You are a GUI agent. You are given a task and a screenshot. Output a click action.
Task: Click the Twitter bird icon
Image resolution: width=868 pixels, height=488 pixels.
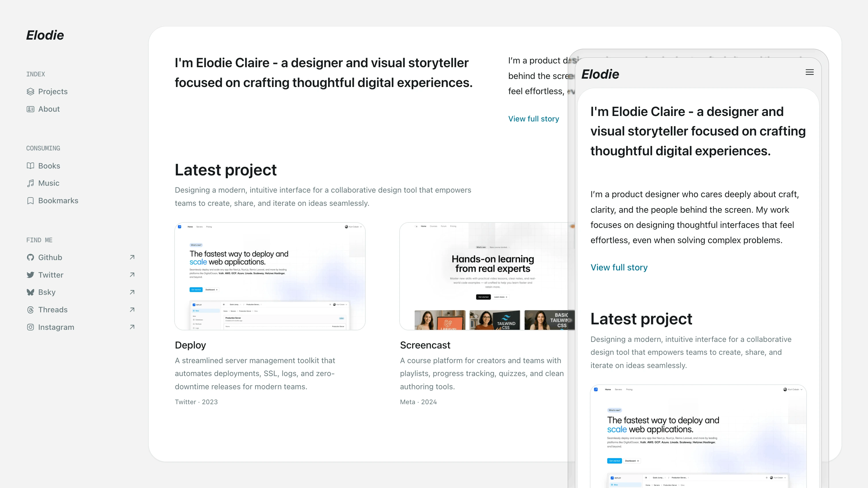tap(30, 275)
